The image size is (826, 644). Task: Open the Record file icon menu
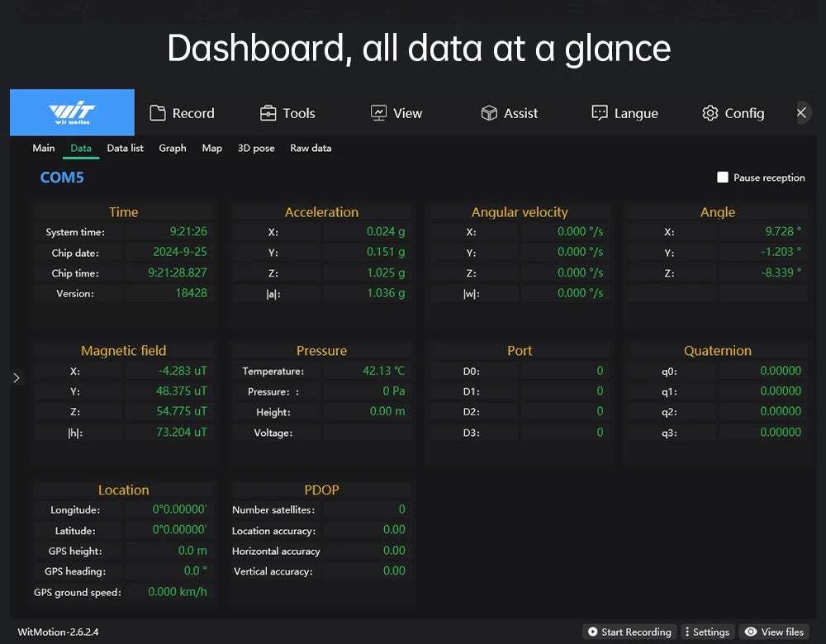[158, 113]
